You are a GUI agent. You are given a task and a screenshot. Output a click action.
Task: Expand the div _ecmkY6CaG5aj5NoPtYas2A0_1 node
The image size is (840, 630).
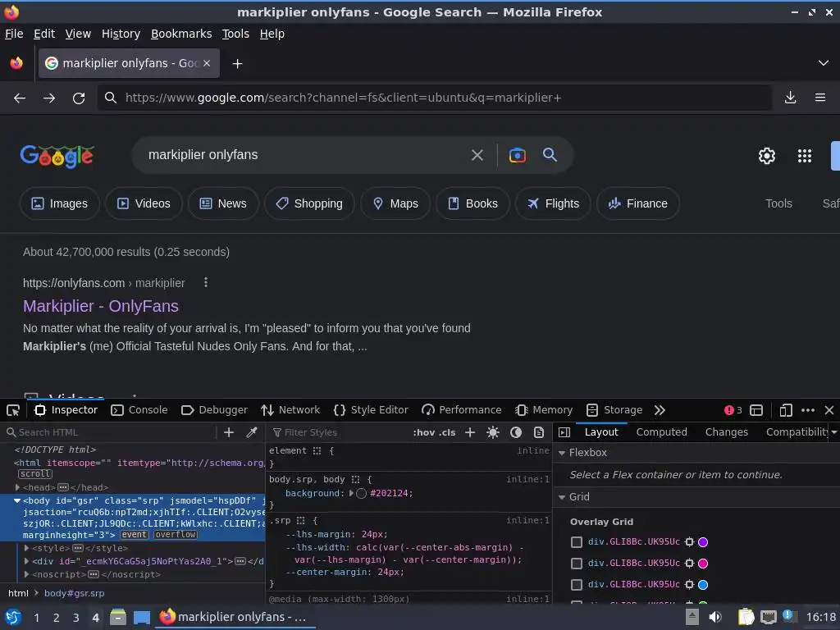(x=26, y=561)
